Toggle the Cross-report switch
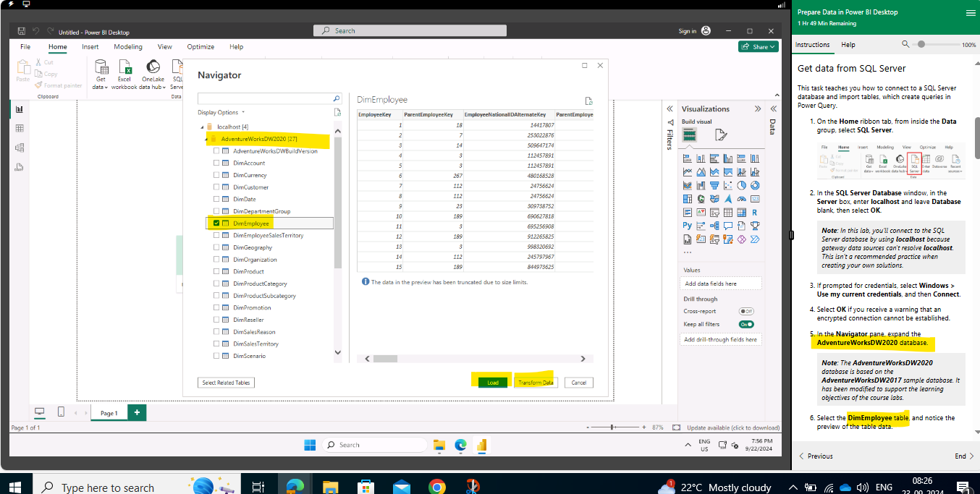 746,311
